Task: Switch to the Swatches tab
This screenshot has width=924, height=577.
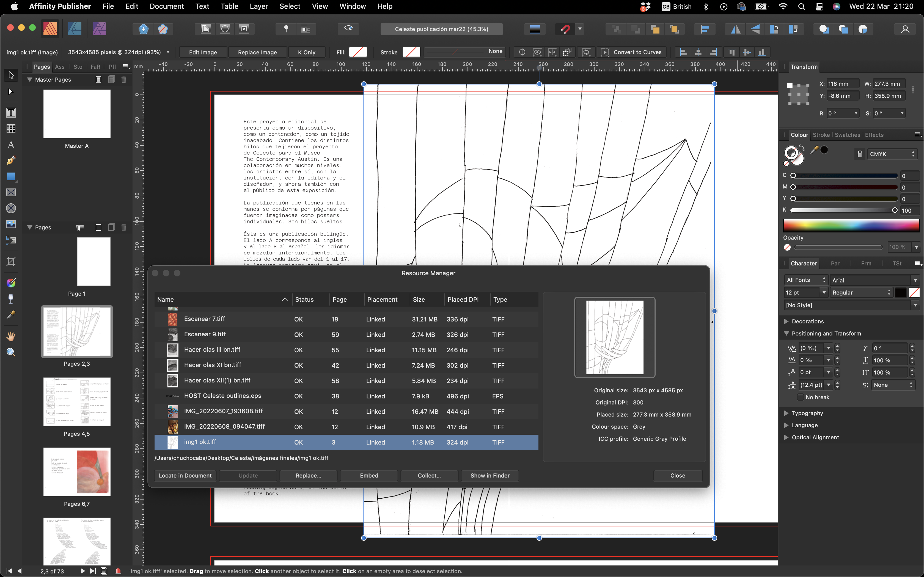Action: tap(847, 135)
